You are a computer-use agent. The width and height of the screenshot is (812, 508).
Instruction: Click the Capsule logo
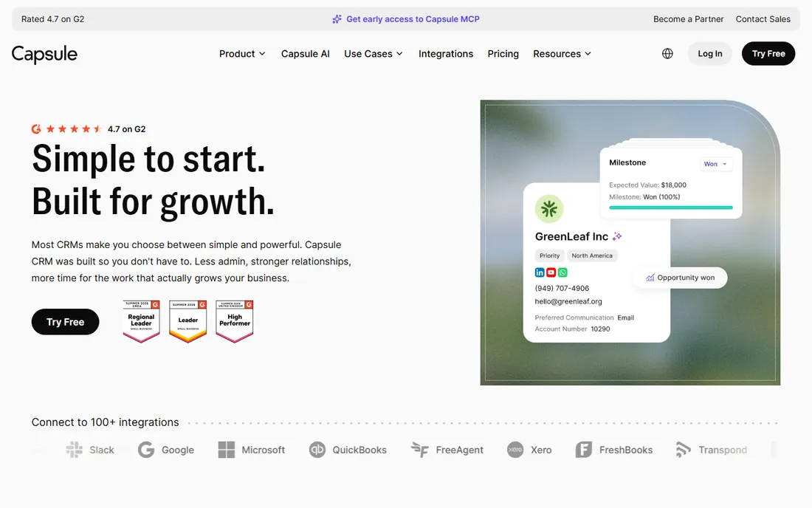44,54
